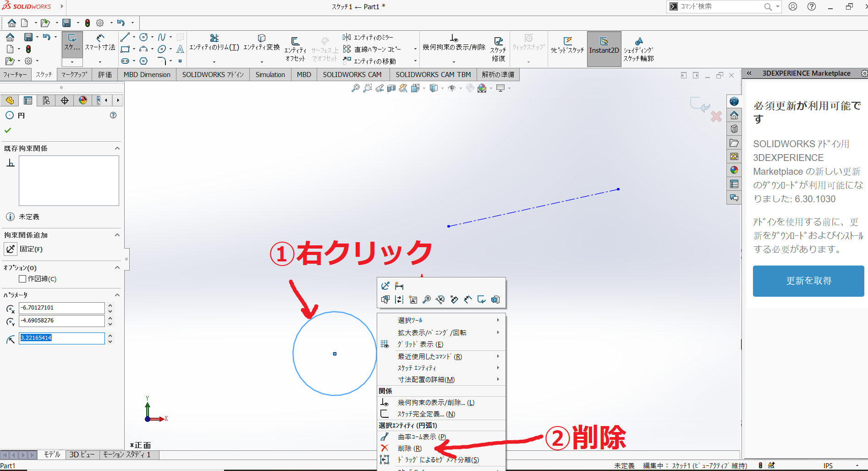This screenshot has width=868, height=471.
Task: Click the Zoom to Fit icon
Action: pos(355,88)
